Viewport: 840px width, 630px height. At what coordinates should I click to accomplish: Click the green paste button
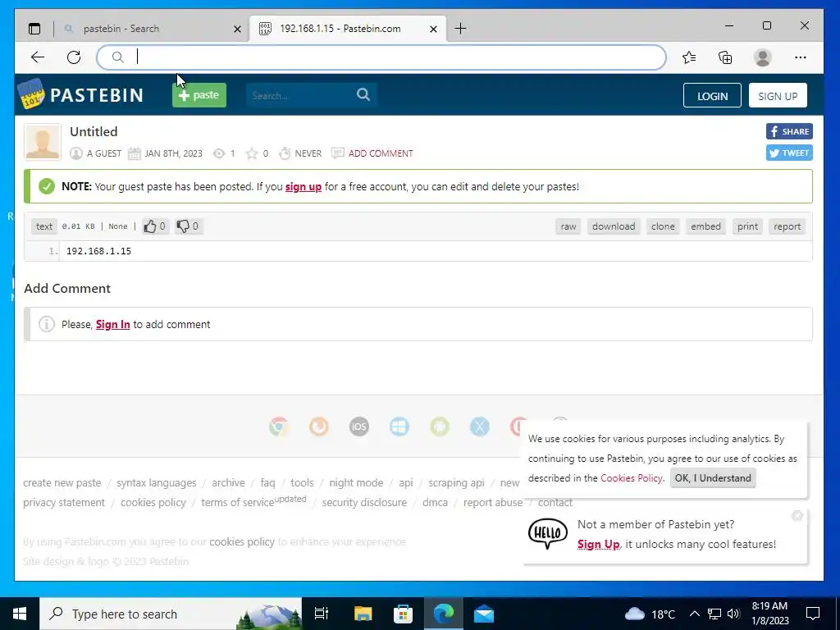tap(199, 95)
